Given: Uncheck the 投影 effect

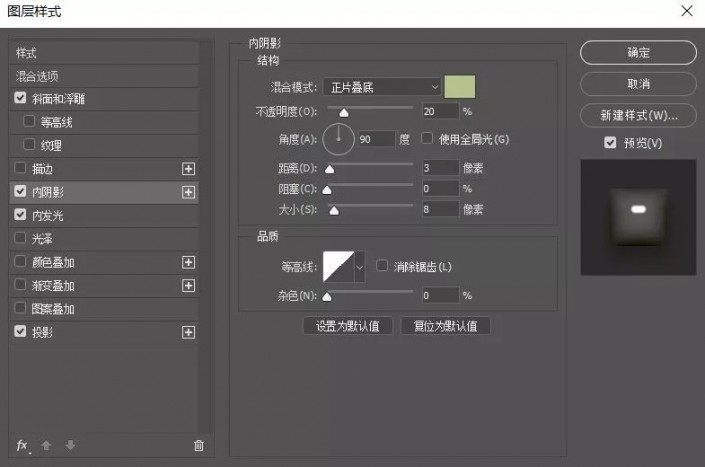Looking at the screenshot, I should point(20,332).
